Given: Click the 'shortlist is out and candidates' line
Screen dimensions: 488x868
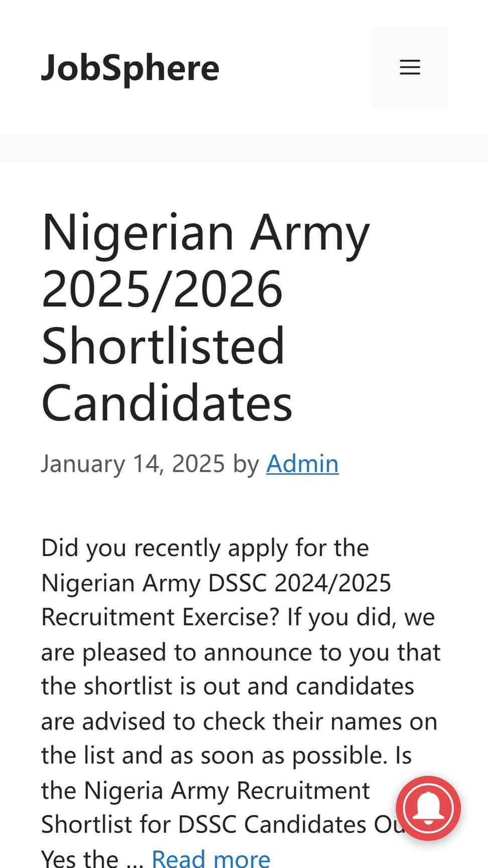Looking at the screenshot, I should click(227, 687).
